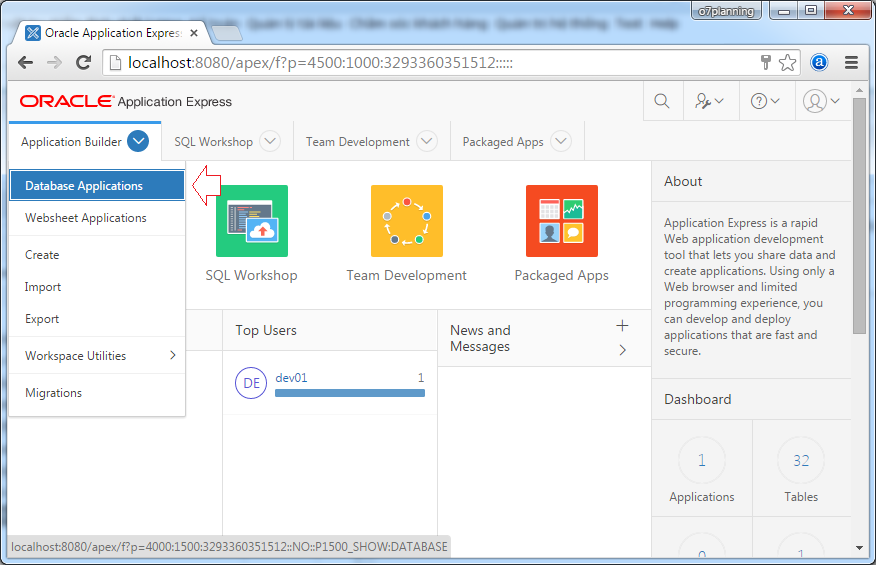Click the vertical scrollbar thumb
The height and width of the screenshot is (565, 876).
click(859, 216)
